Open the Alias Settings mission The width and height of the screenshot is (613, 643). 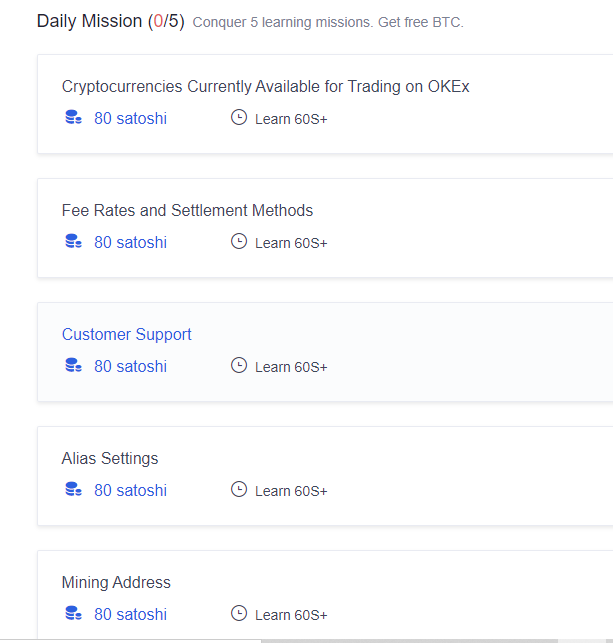click(109, 459)
